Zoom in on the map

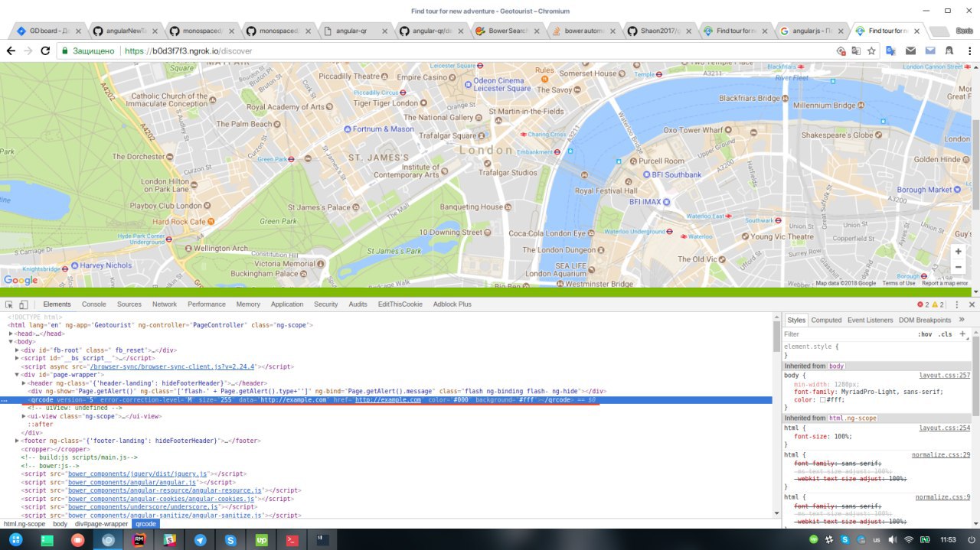[x=958, y=252]
